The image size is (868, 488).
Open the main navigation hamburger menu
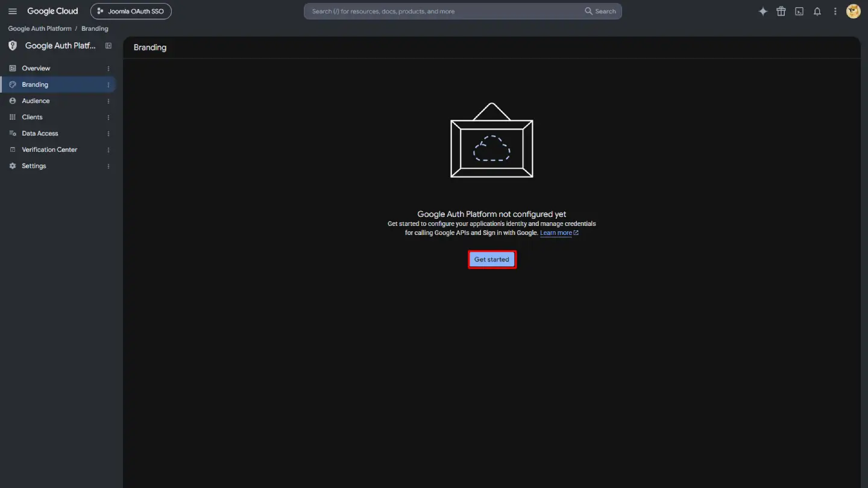coord(13,11)
